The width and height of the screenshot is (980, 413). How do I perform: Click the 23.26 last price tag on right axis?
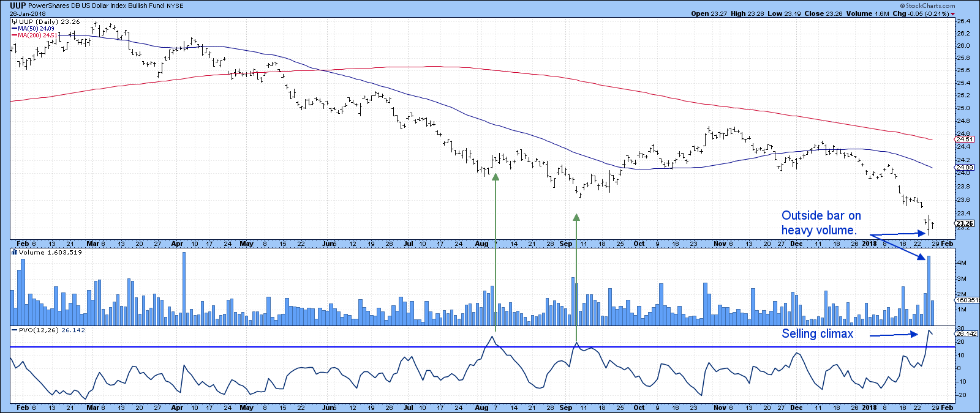(964, 223)
